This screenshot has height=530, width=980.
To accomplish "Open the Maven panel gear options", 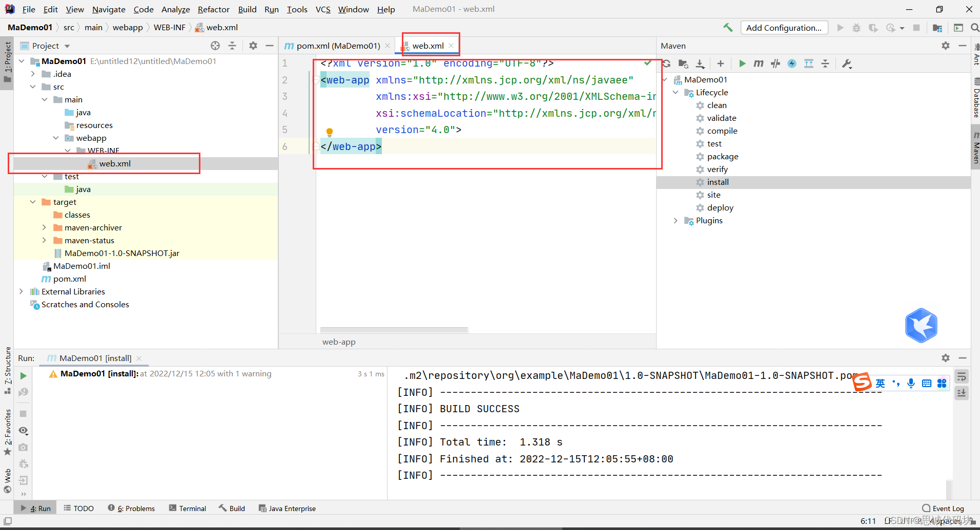I will [x=946, y=46].
